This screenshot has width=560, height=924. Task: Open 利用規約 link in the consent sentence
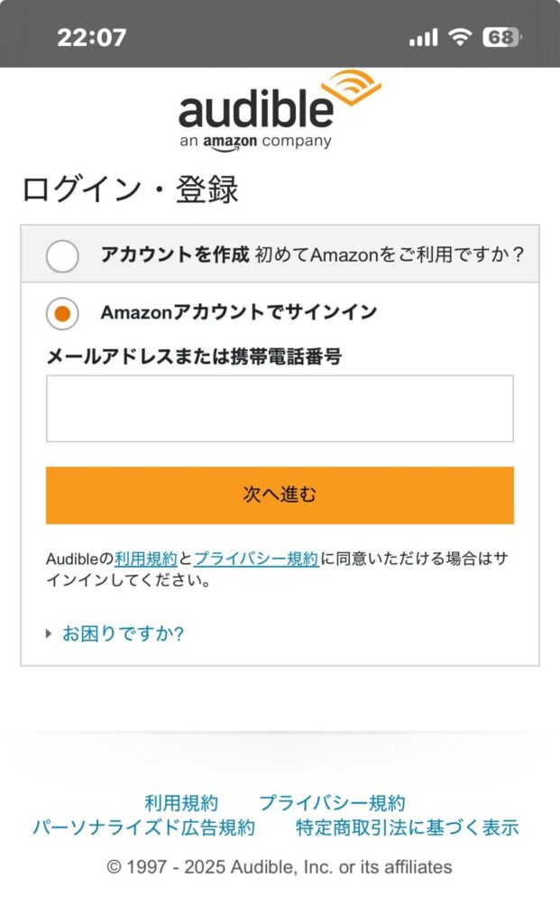(x=146, y=559)
